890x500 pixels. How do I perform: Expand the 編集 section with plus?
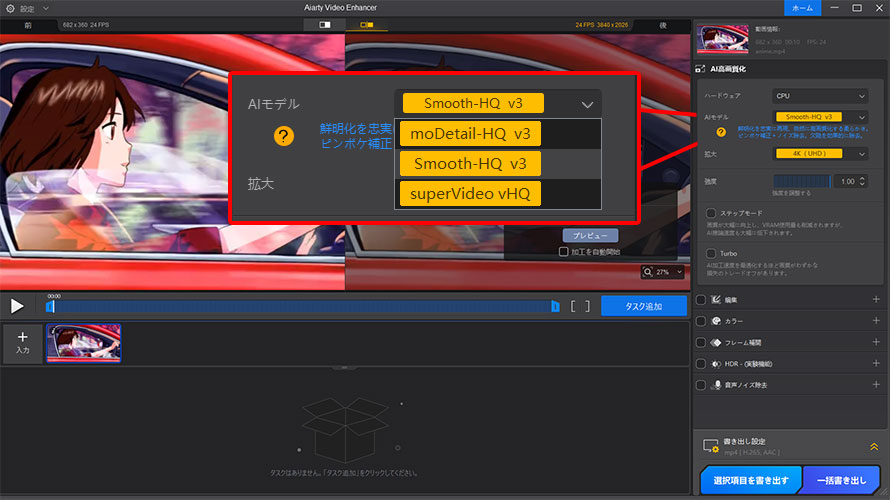point(876,300)
